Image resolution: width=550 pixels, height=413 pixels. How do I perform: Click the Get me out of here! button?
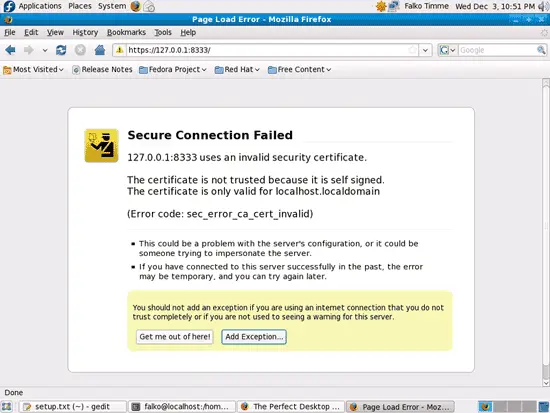pos(175,337)
